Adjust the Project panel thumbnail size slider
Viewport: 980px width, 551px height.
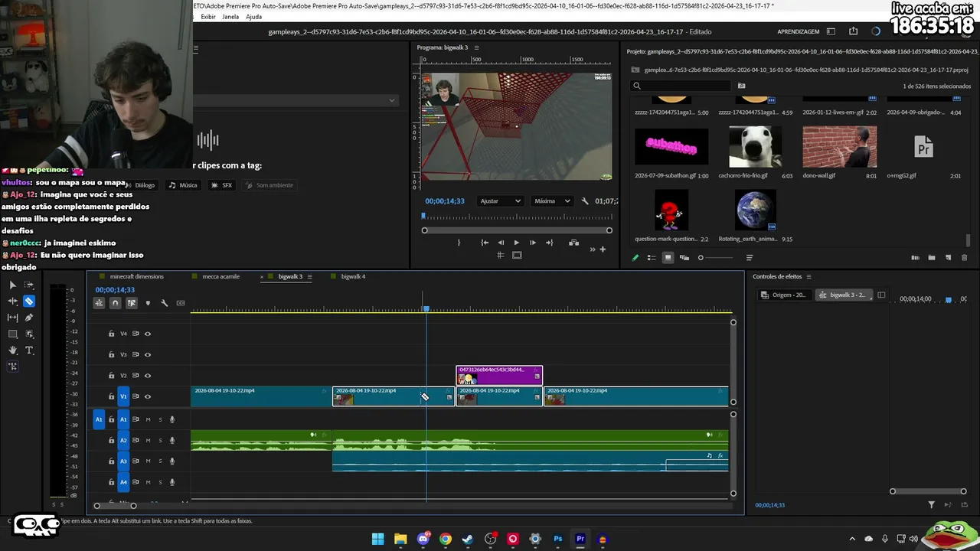point(716,258)
